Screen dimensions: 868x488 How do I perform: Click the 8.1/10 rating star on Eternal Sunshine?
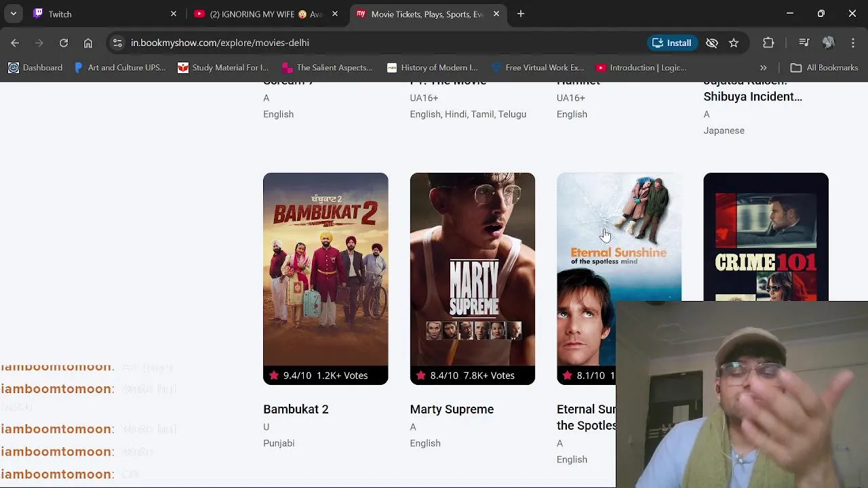coord(568,375)
